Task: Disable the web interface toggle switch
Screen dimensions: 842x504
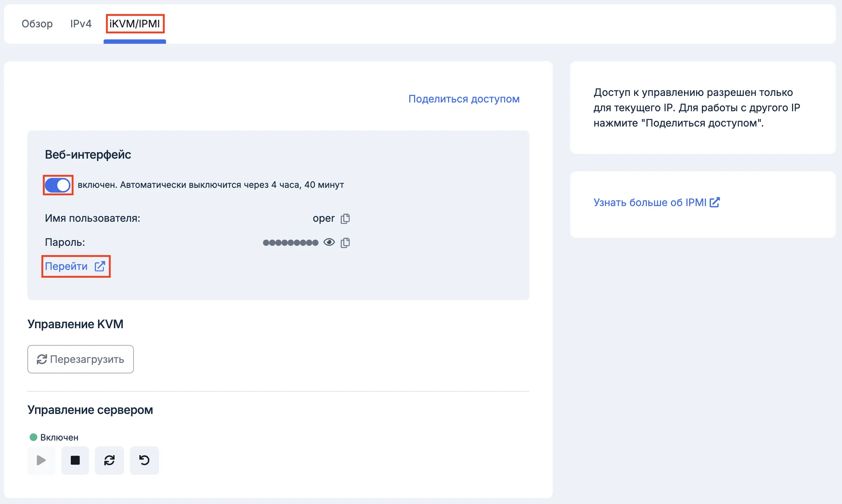Action: point(58,185)
